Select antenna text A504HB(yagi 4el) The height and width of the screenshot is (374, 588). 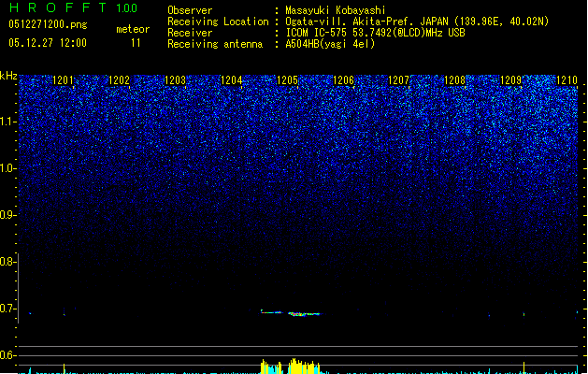[330, 44]
